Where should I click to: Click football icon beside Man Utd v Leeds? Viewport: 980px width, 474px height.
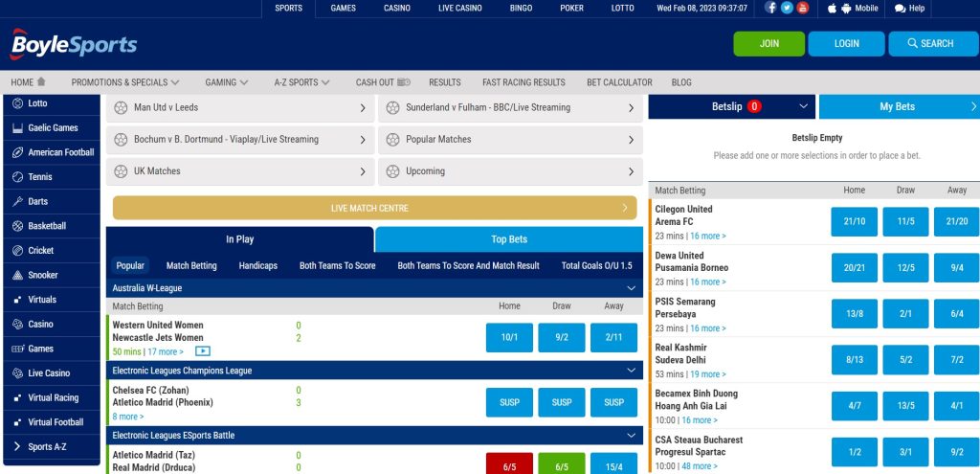pos(122,107)
